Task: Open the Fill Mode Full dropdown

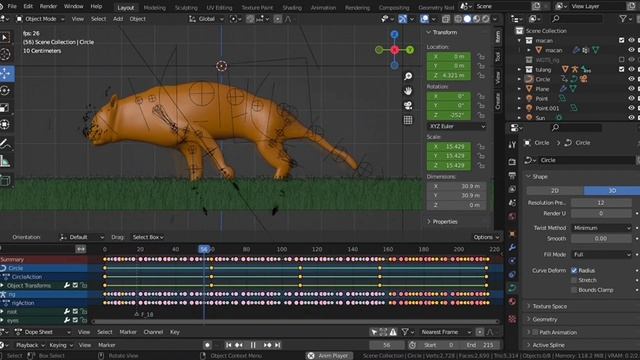Action: tap(602, 254)
